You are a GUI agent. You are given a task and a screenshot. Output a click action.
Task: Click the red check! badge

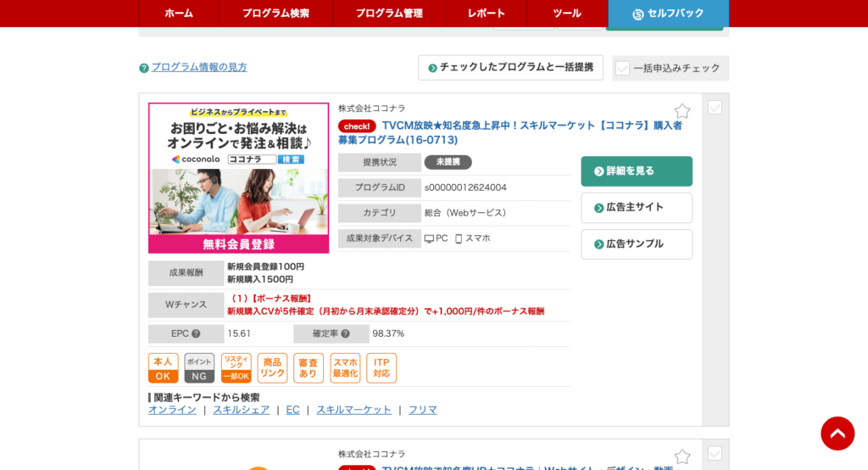click(357, 126)
